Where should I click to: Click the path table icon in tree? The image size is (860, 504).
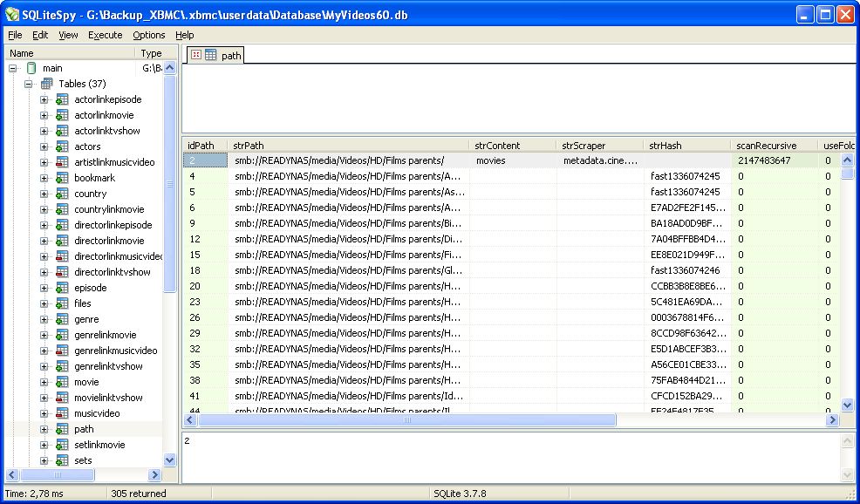coord(63,429)
